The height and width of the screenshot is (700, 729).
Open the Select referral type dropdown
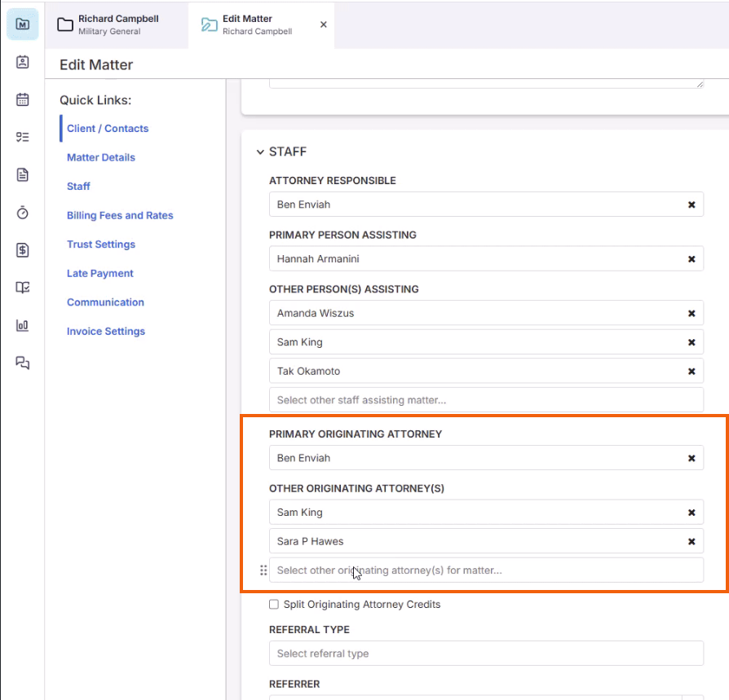click(486, 654)
